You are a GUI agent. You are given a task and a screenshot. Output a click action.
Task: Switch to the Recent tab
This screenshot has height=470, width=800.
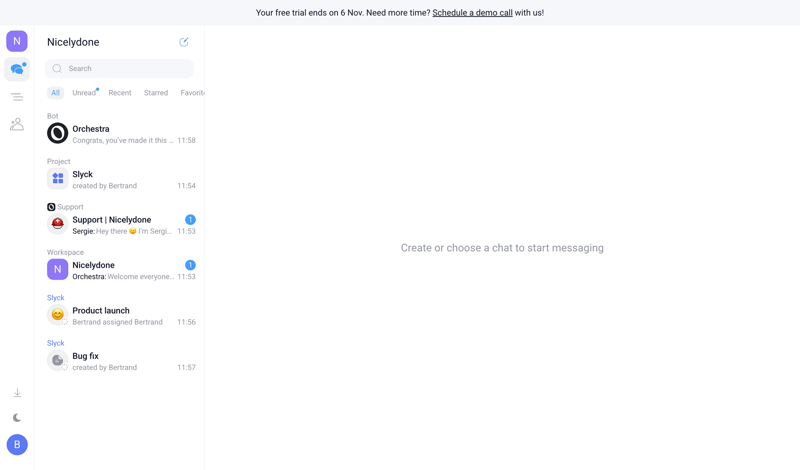pyautogui.click(x=120, y=93)
